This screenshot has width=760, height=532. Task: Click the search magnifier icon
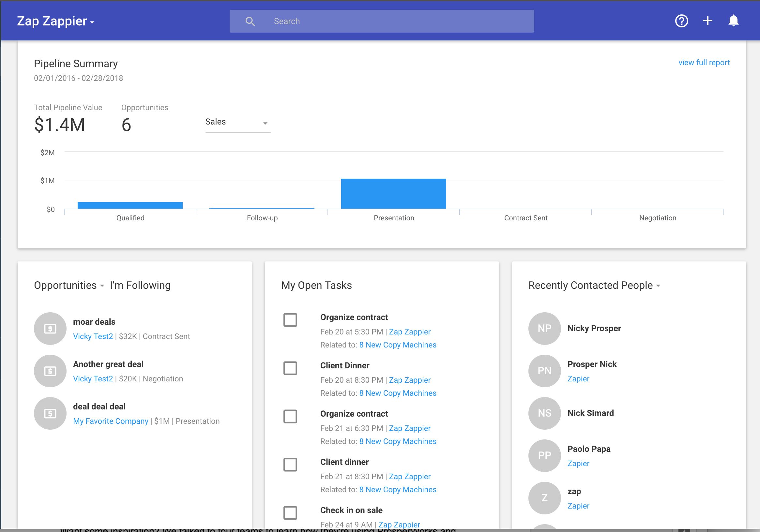[250, 22]
